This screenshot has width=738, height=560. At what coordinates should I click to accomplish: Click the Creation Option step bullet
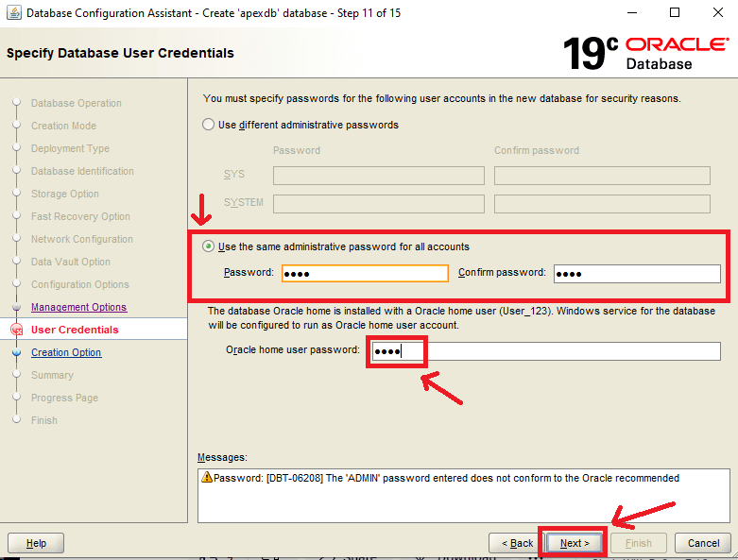tap(16, 353)
